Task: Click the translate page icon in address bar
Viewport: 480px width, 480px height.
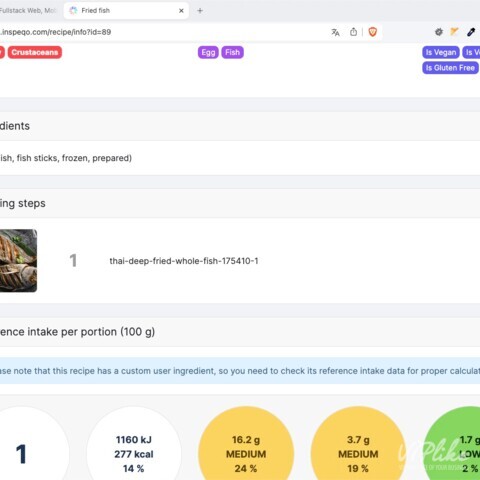Action: 335,32
